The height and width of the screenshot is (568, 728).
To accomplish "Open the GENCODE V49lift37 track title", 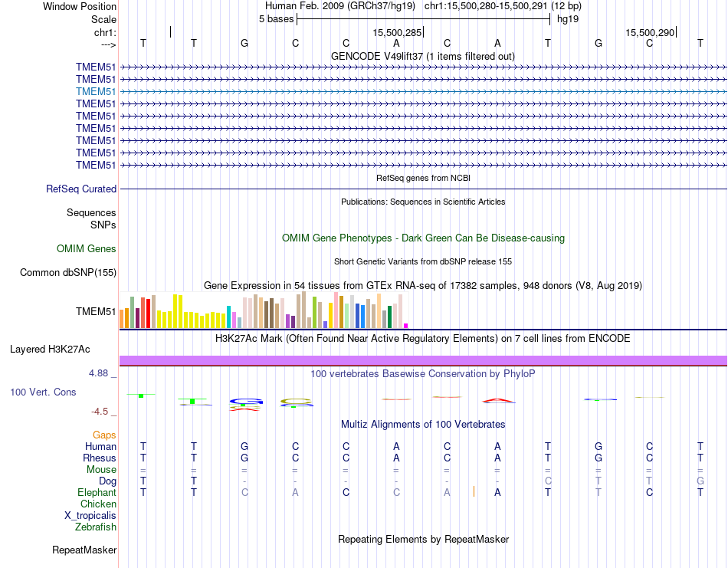I will [x=422, y=56].
